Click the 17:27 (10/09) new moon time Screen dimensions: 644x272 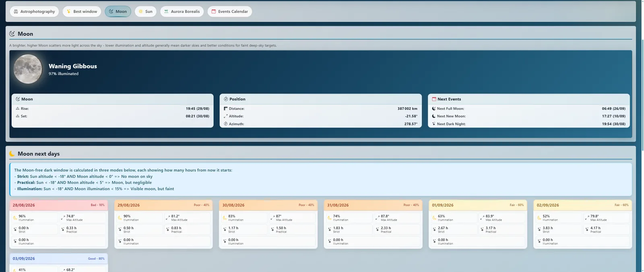(x=614, y=116)
